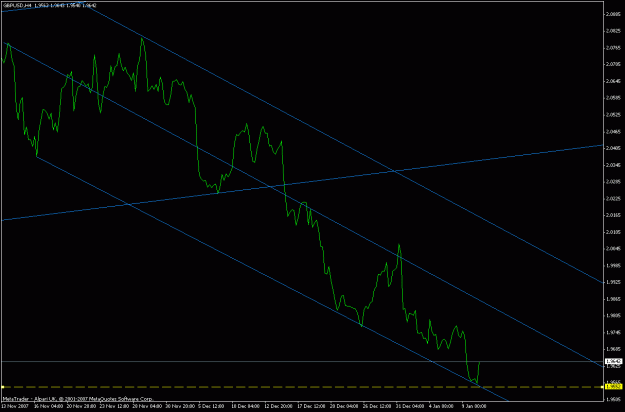Click the 12 Nov 2007 date label
This screenshot has width=625, height=412.
coord(14,406)
